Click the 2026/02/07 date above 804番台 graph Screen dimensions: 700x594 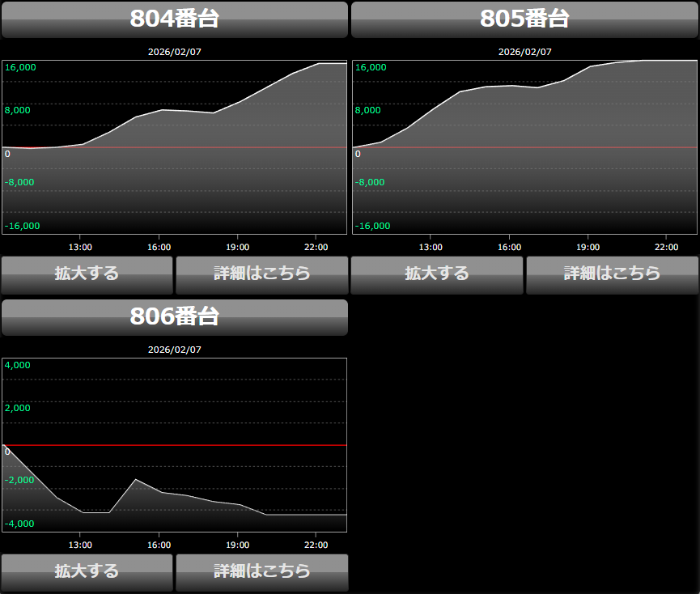(x=175, y=52)
